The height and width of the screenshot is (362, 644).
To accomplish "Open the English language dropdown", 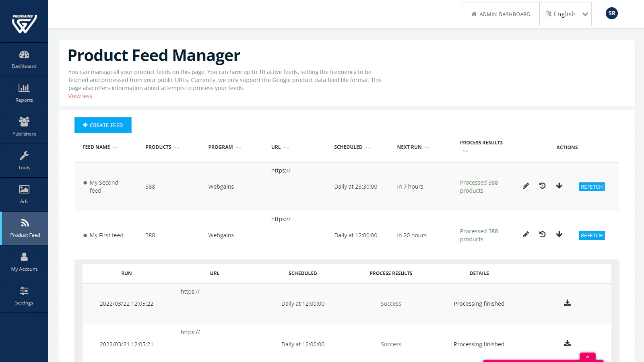I will (x=566, y=14).
